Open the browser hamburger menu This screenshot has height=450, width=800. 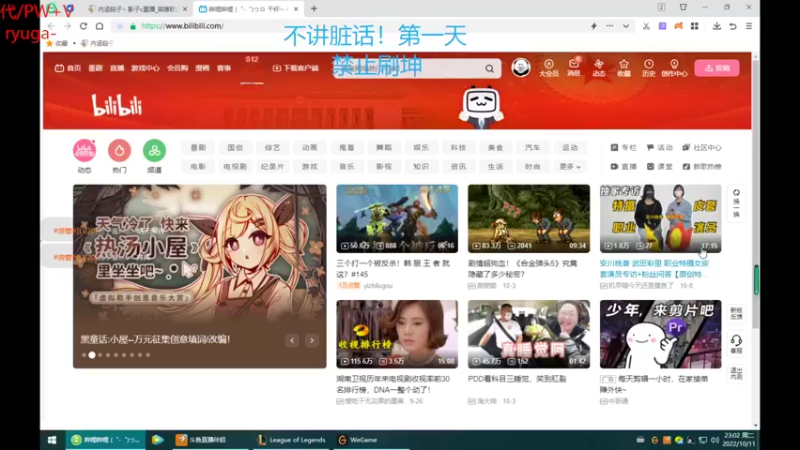[x=748, y=26]
